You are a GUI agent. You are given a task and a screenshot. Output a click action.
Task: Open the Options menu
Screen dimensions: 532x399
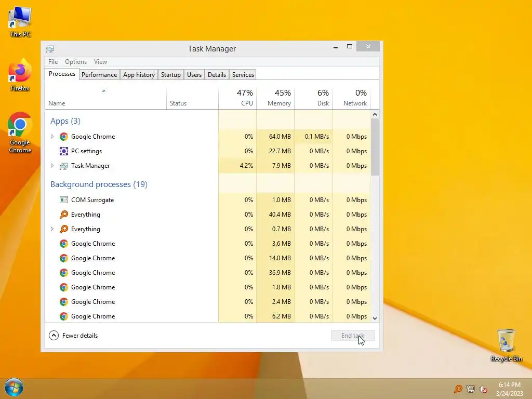(76, 62)
